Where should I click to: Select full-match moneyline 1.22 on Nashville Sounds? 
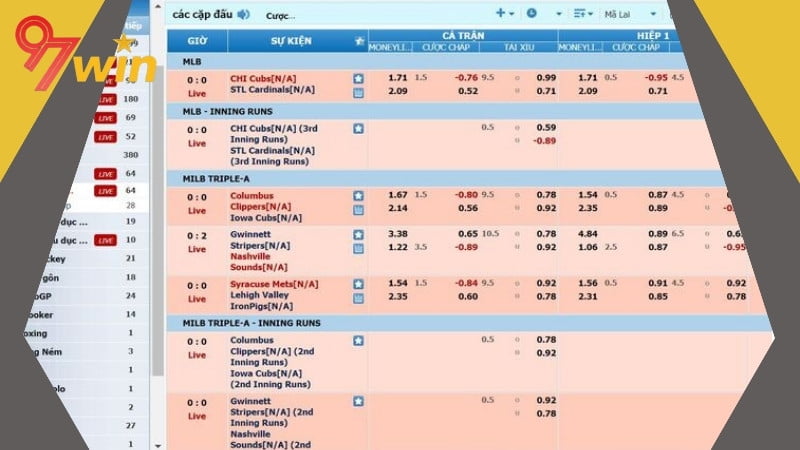(397, 247)
